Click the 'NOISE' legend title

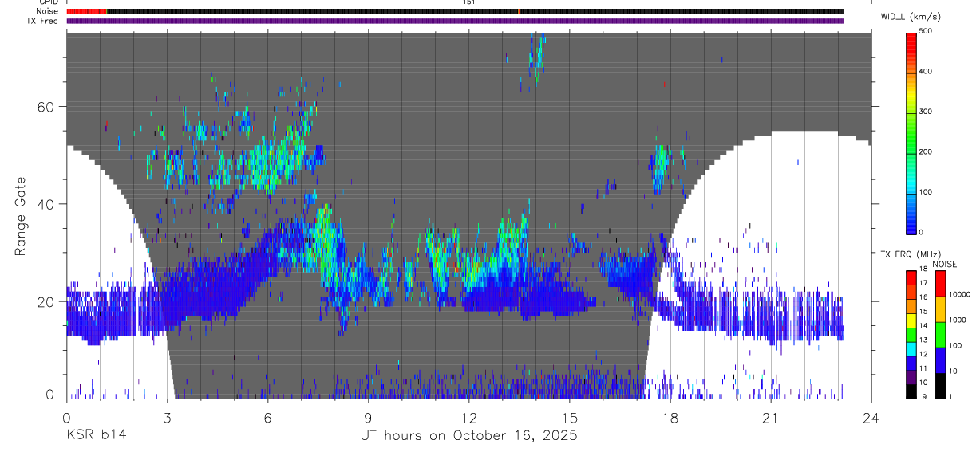(x=944, y=264)
